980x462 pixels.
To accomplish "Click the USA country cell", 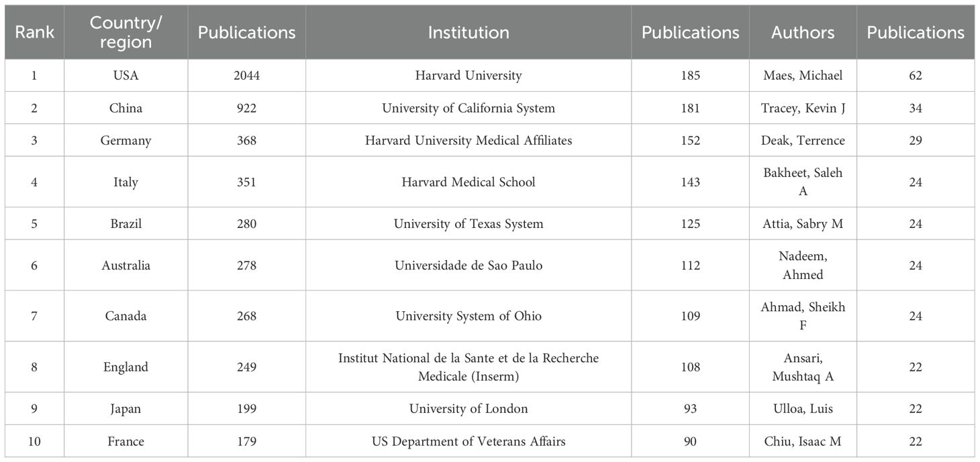I will coord(126,76).
